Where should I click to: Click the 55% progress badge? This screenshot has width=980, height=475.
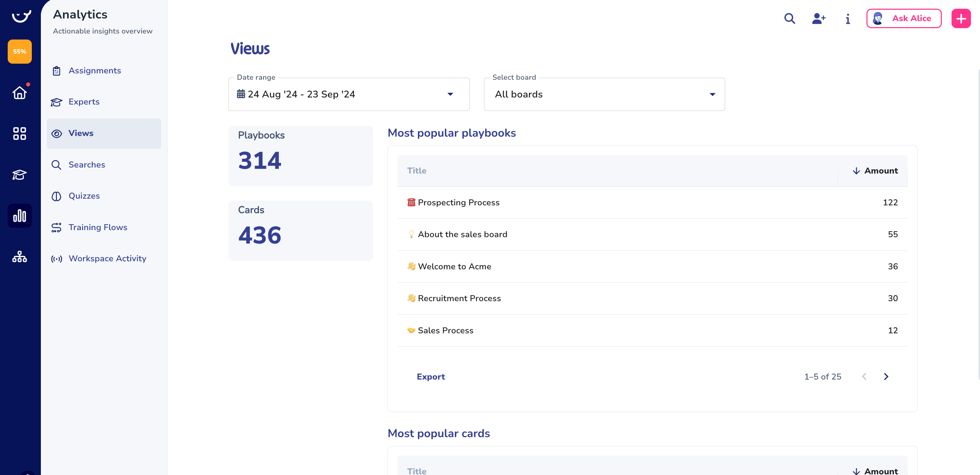pos(19,51)
